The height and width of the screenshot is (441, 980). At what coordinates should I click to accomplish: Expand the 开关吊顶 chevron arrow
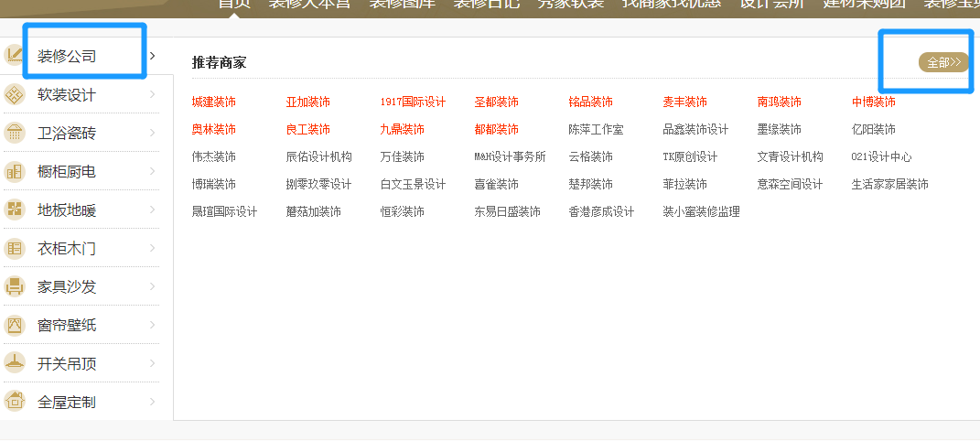(153, 363)
